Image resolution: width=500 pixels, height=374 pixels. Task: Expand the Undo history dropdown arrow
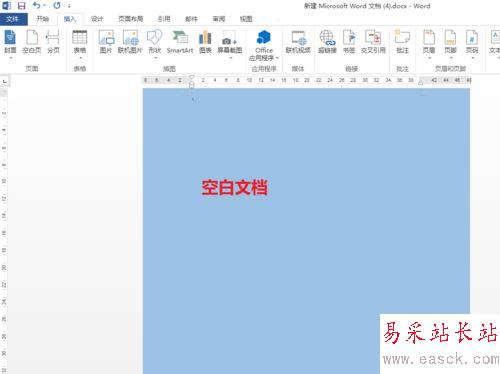pyautogui.click(x=44, y=6)
